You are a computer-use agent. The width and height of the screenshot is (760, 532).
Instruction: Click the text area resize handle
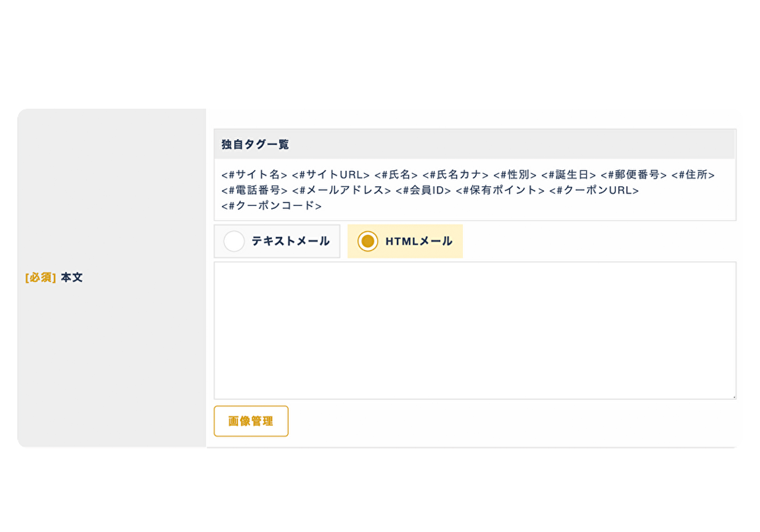733,395
